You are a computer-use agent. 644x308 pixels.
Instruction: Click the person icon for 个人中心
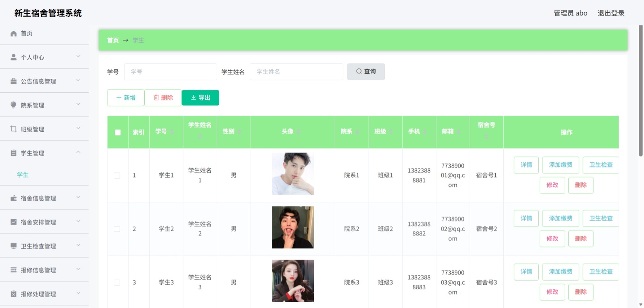click(x=14, y=57)
